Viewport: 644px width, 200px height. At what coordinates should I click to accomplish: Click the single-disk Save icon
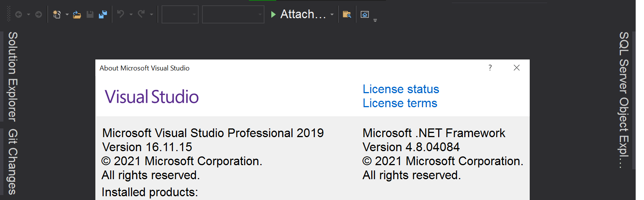[90, 14]
